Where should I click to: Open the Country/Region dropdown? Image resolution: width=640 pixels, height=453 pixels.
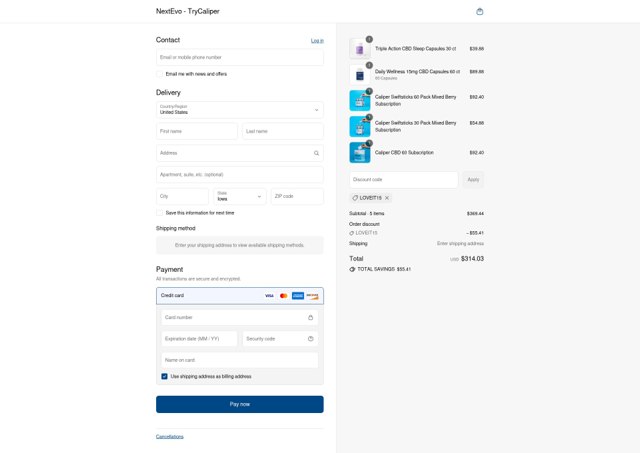coord(240,110)
